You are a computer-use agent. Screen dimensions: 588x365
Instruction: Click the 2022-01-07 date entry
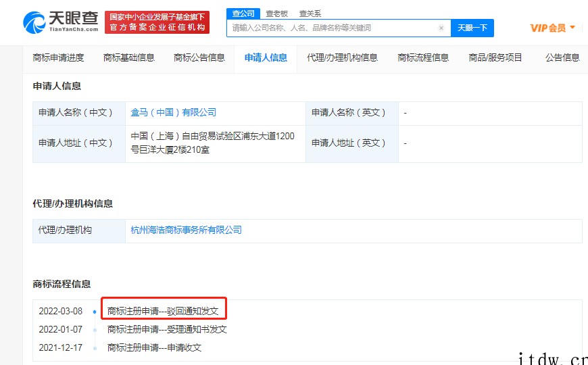point(61,329)
